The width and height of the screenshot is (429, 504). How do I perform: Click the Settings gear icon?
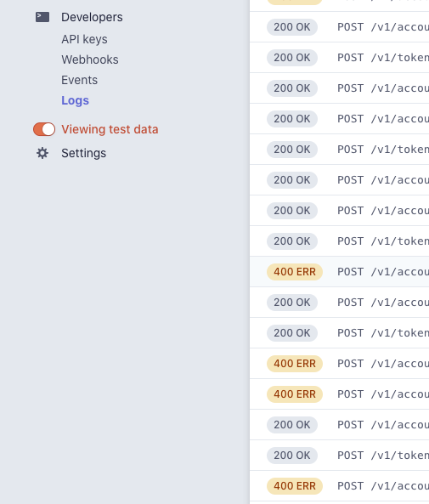[42, 153]
